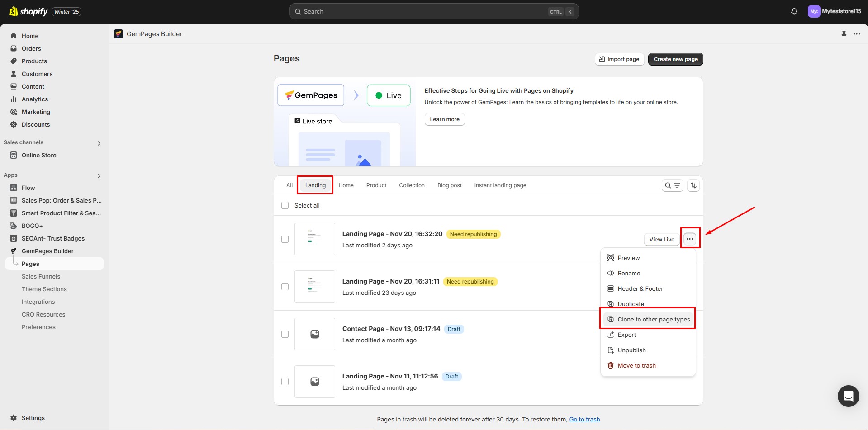This screenshot has height=430, width=868.
Task: Switch to the Collection tab
Action: [x=412, y=185]
